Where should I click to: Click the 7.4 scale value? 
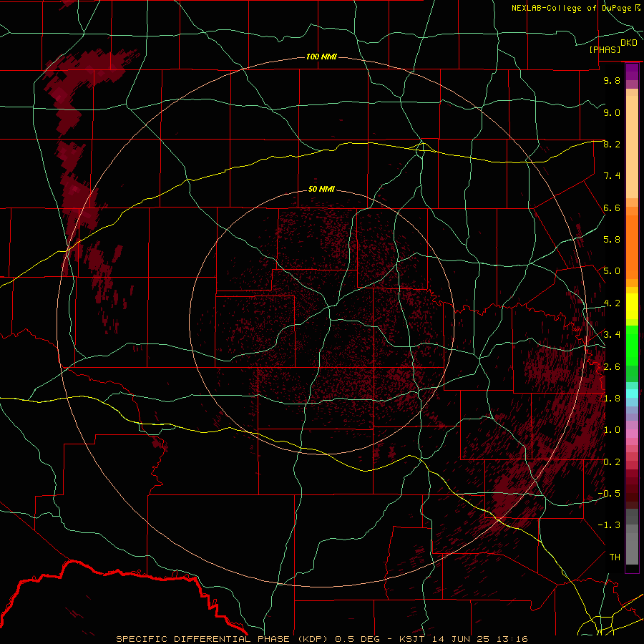(x=612, y=176)
